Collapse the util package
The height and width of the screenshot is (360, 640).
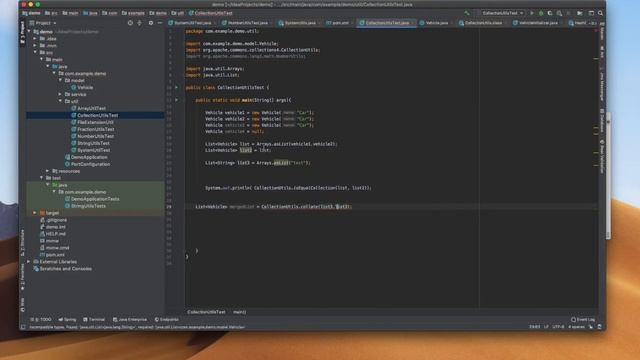(x=60, y=101)
